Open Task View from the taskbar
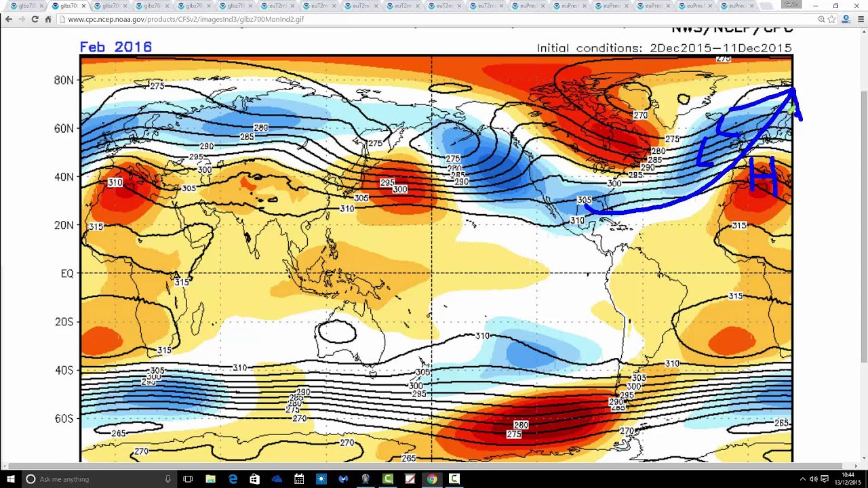Image resolution: width=868 pixels, height=488 pixels. click(188, 479)
